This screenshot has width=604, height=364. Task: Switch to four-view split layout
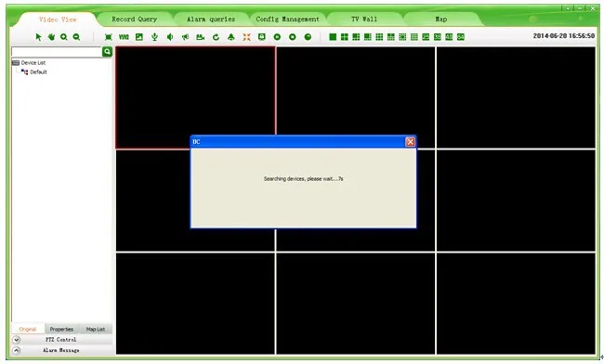[345, 37]
